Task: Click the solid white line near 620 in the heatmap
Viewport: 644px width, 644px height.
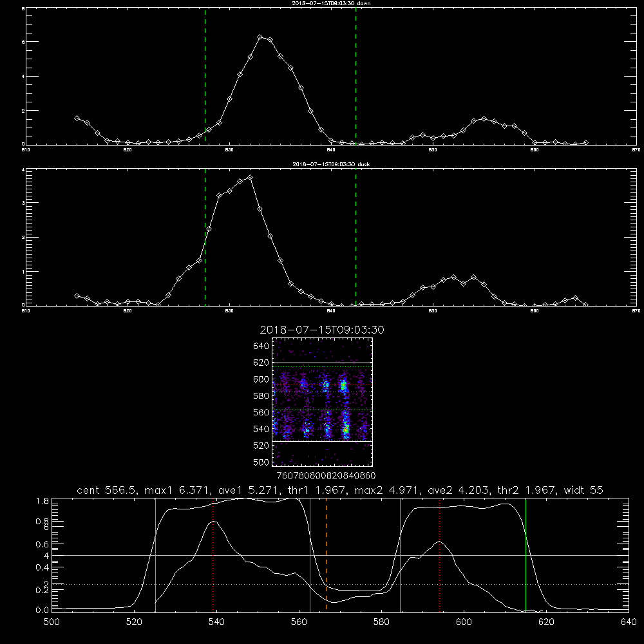Action: 322,363
